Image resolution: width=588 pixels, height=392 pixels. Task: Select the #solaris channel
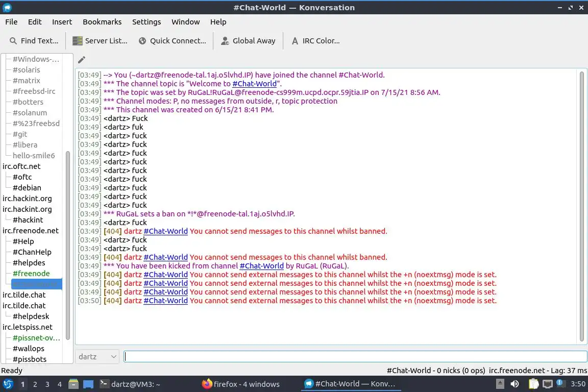pos(26,70)
